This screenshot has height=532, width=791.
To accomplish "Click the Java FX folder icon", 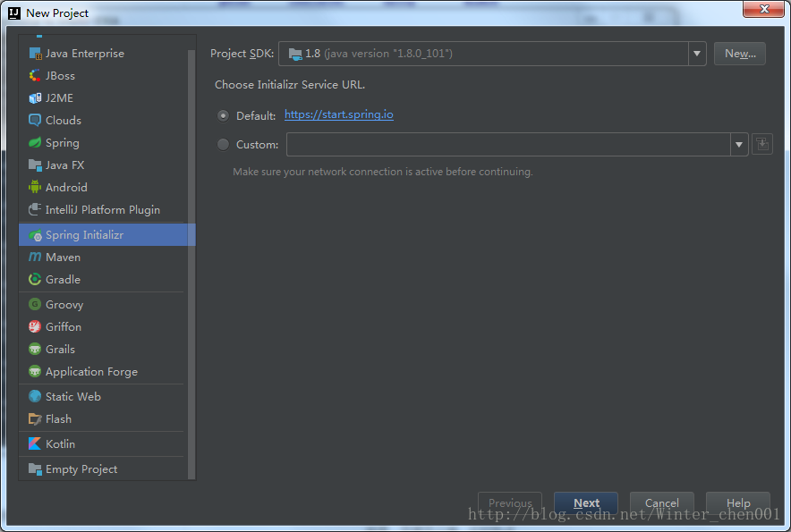I will tap(35, 165).
